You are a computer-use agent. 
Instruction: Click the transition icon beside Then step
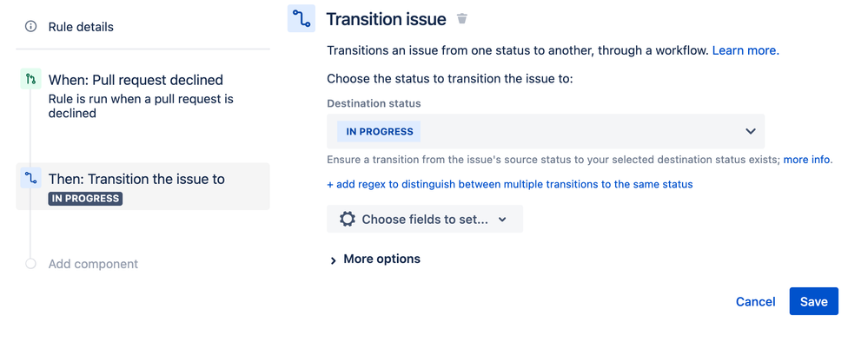click(x=31, y=178)
